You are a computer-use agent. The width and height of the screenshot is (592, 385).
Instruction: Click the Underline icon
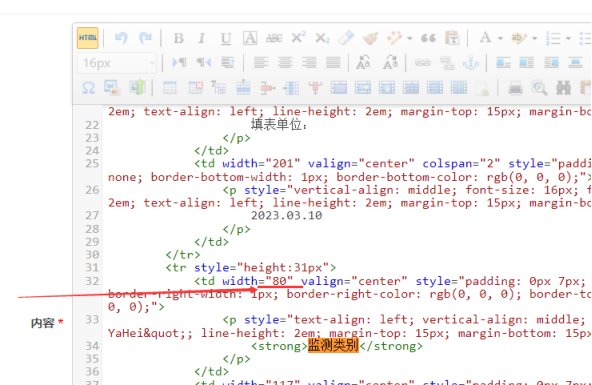click(x=226, y=38)
